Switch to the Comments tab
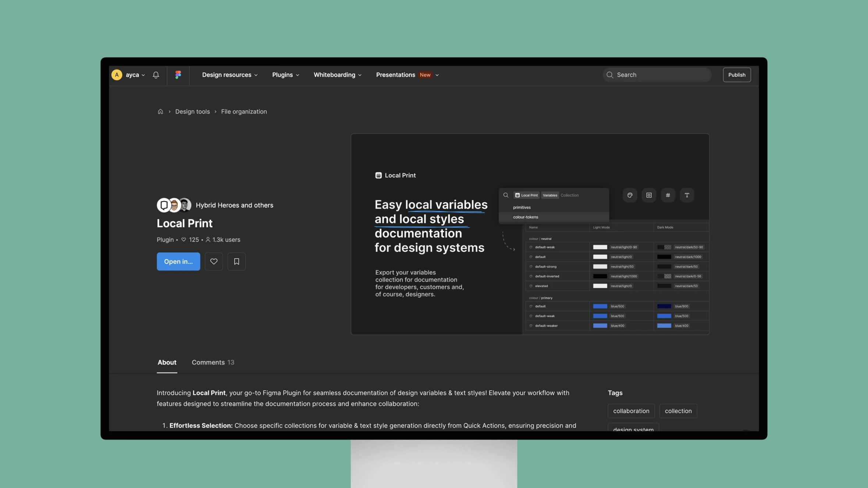This screenshot has height=488, width=868. (213, 363)
